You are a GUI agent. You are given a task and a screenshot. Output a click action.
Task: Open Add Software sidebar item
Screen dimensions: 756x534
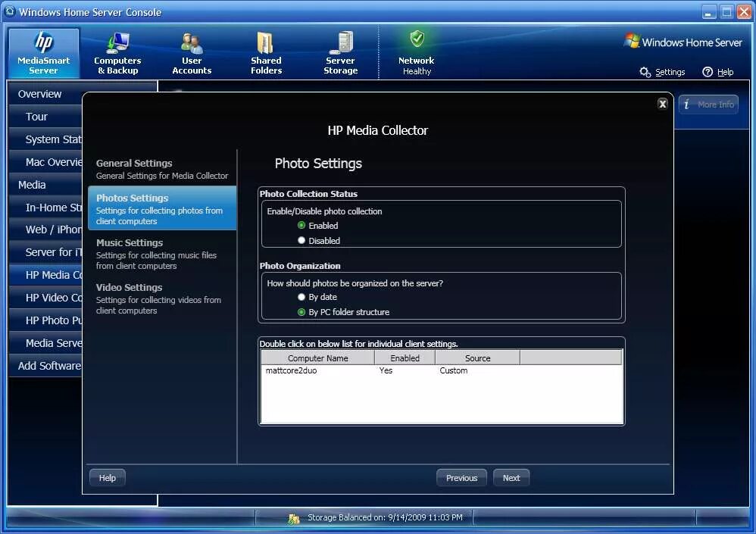[45, 365]
